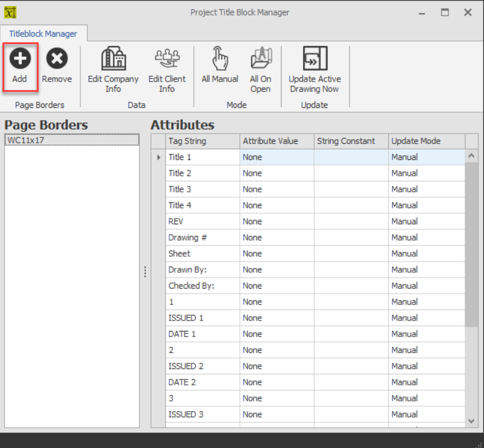
Task: Select the Title 4 tag cell
Action: 202,205
